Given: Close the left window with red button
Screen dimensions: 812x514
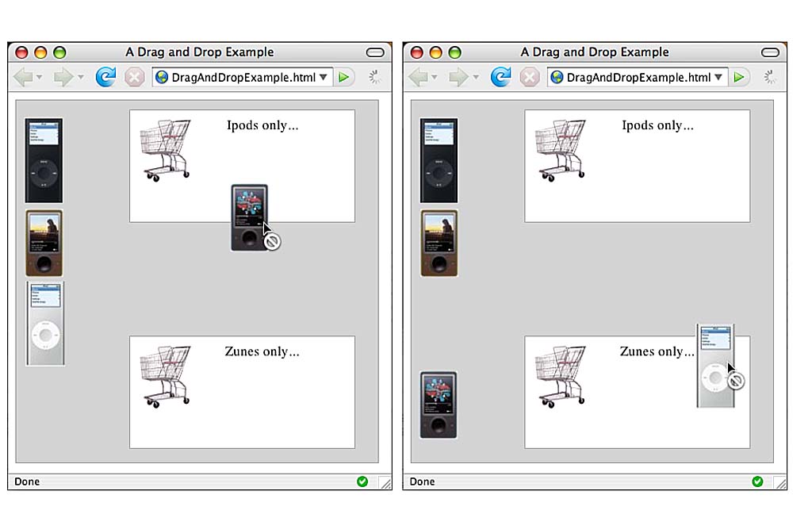Looking at the screenshot, I should (21, 52).
